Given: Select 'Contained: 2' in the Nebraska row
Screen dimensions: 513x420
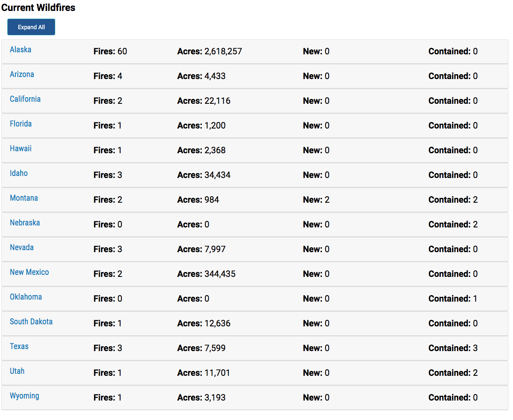Looking at the screenshot, I should point(453,225).
